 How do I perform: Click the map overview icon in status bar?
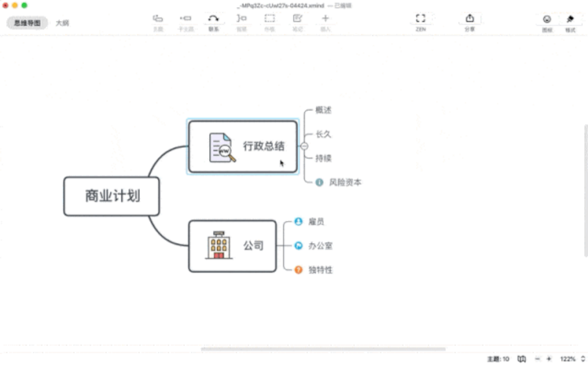click(521, 359)
